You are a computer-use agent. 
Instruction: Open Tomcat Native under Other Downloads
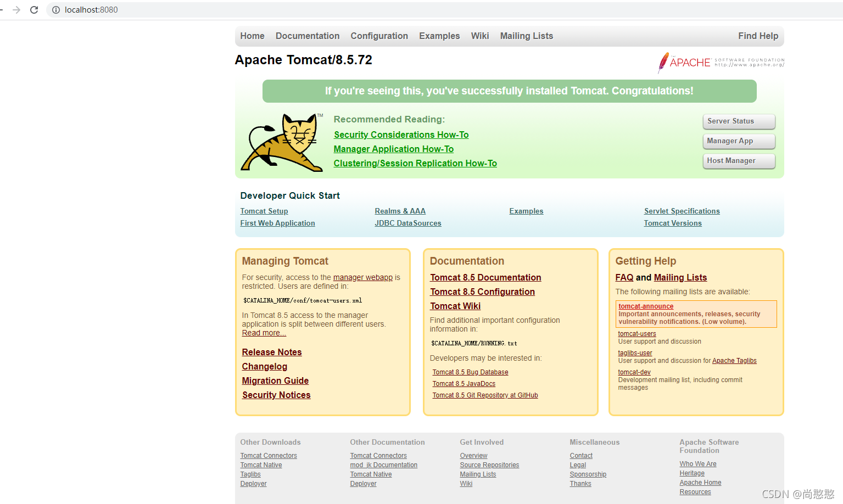click(x=261, y=465)
